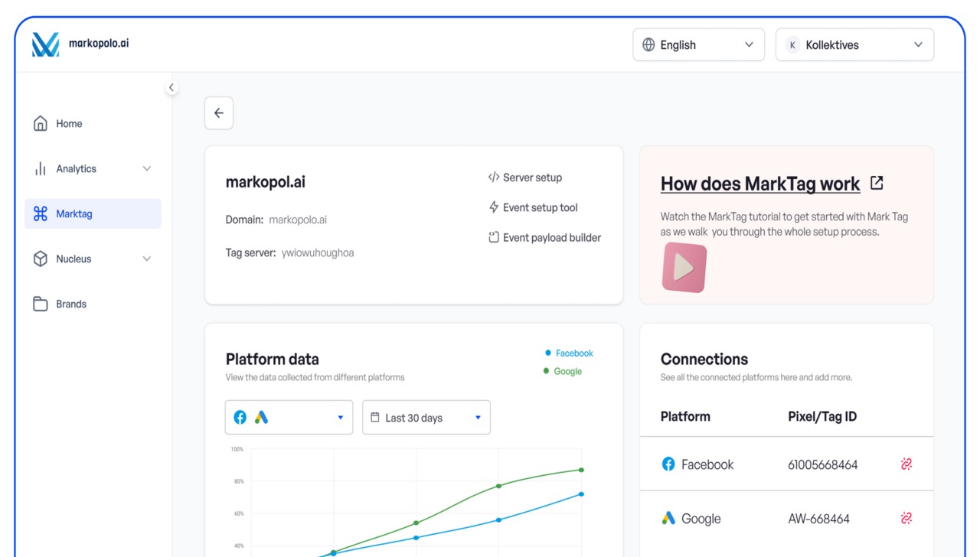Open the Server setup link
This screenshot has height=557, width=980.
(525, 178)
